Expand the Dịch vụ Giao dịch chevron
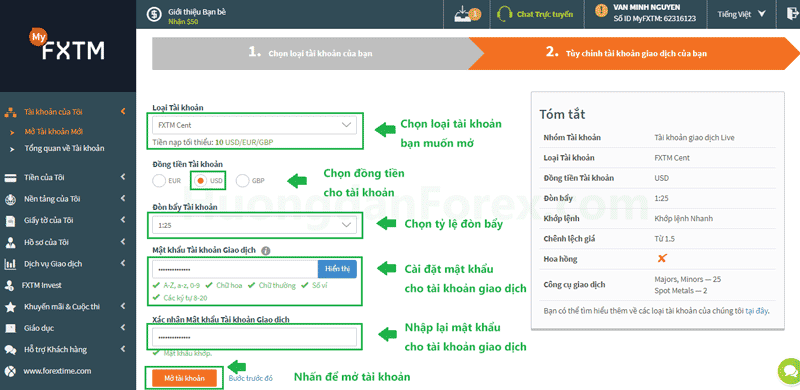Image resolution: width=800 pixels, height=390 pixels. pyautogui.click(x=123, y=263)
